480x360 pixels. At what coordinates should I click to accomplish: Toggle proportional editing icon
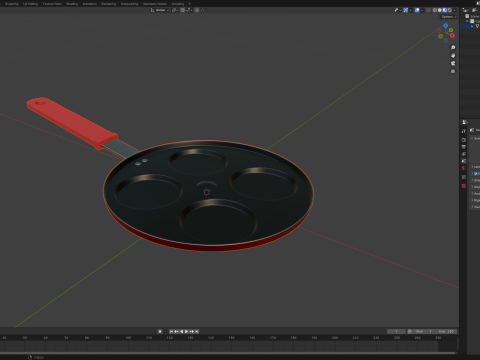pyautogui.click(x=197, y=10)
